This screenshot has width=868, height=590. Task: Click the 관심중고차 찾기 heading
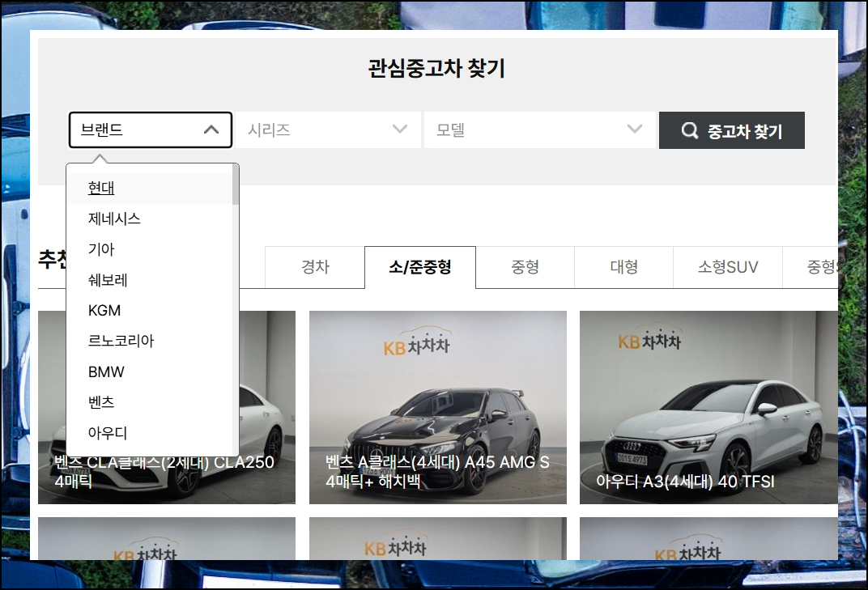436,69
